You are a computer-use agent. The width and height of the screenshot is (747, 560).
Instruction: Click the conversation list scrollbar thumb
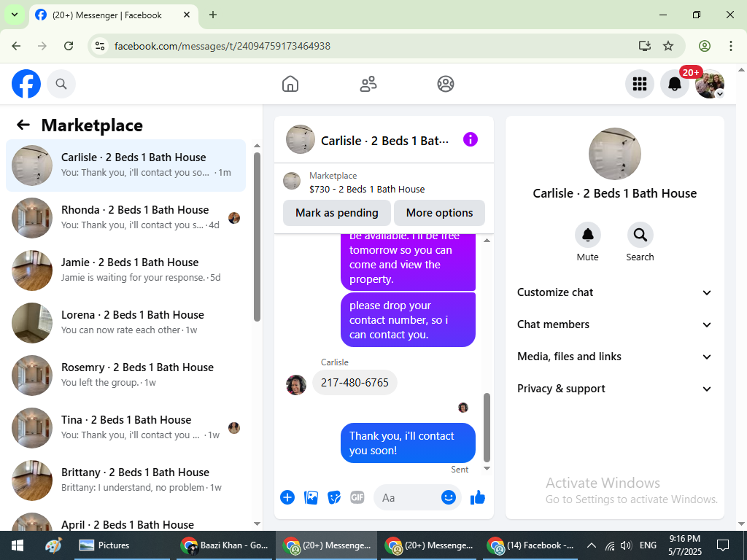point(258,237)
